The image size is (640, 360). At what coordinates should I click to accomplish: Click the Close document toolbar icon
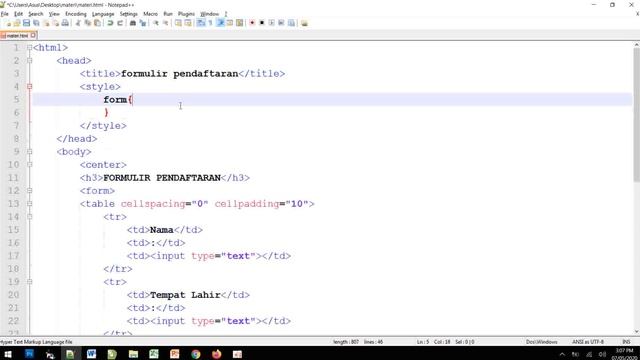46,23
